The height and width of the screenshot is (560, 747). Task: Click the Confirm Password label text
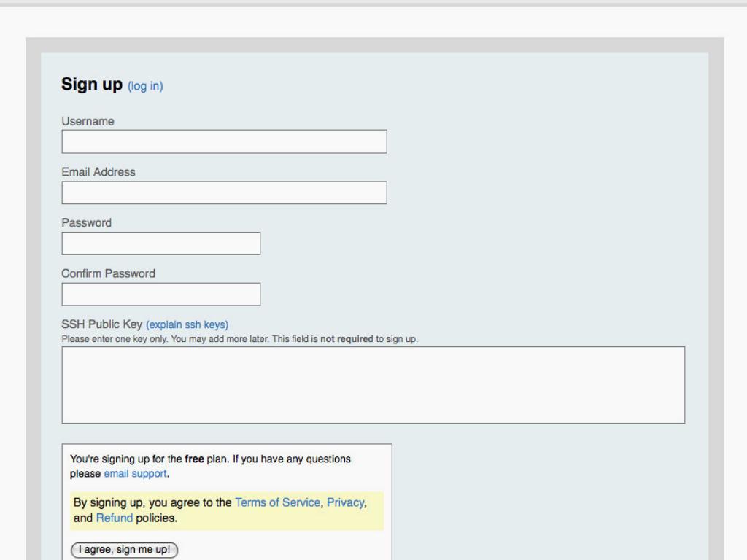(108, 274)
